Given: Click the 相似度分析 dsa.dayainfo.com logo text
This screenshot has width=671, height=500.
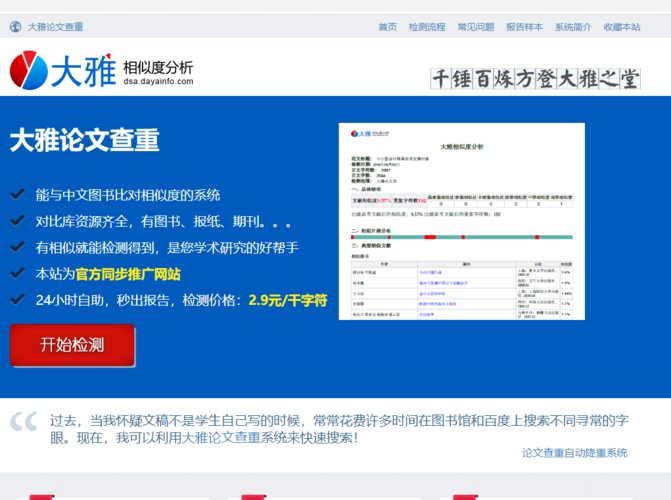Looking at the screenshot, I should pyautogui.click(x=158, y=73).
